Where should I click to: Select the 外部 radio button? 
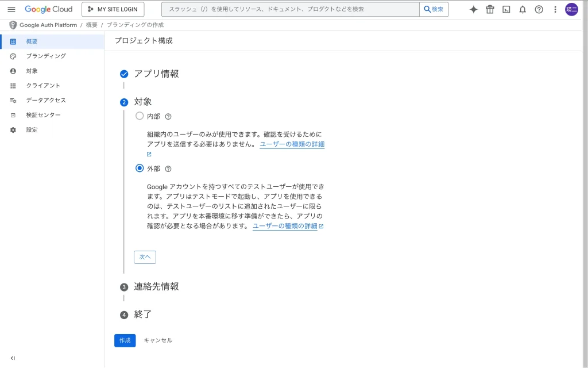tap(140, 168)
